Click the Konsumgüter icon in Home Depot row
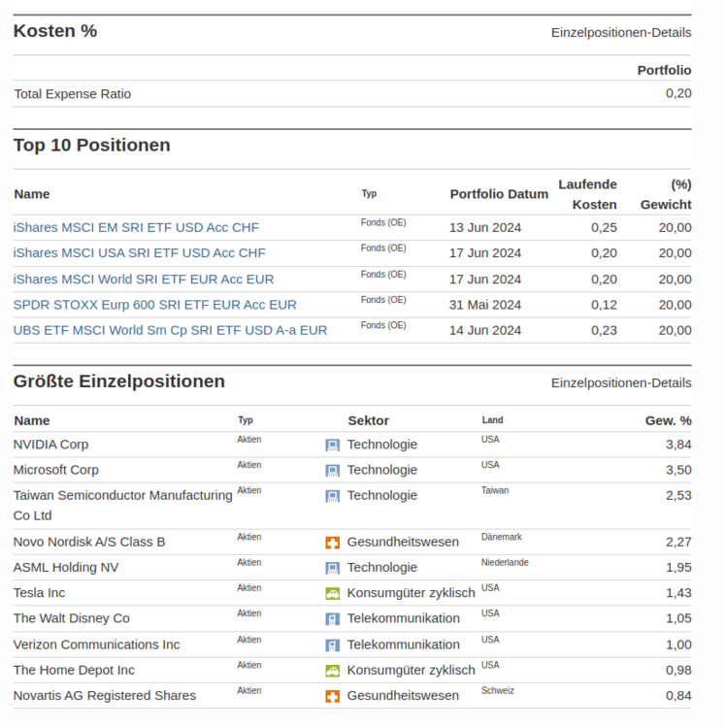 point(332,671)
